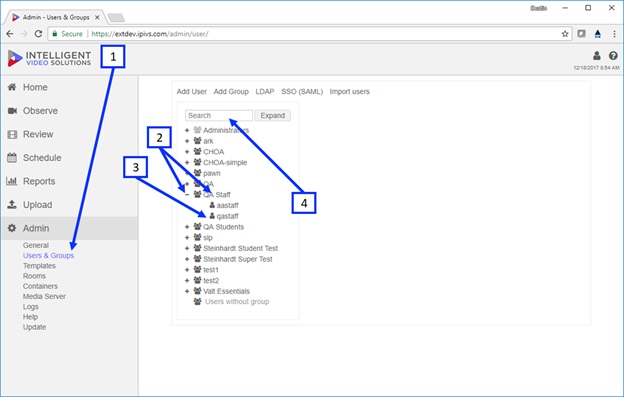Viewport: 624px width, 397px height.
Task: Select the qastaff user
Action: click(x=228, y=216)
